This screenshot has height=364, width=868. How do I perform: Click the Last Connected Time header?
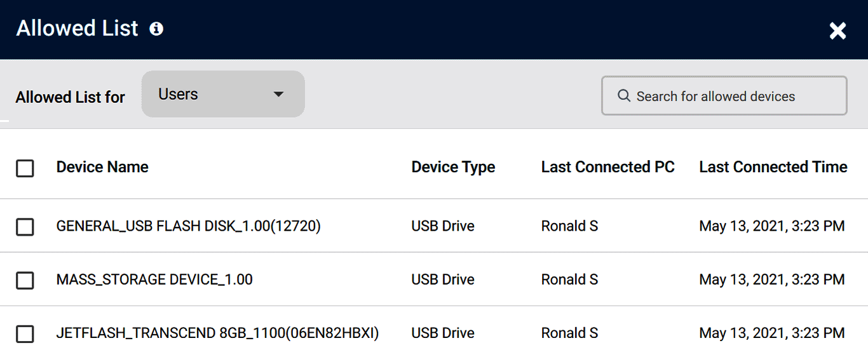(773, 167)
